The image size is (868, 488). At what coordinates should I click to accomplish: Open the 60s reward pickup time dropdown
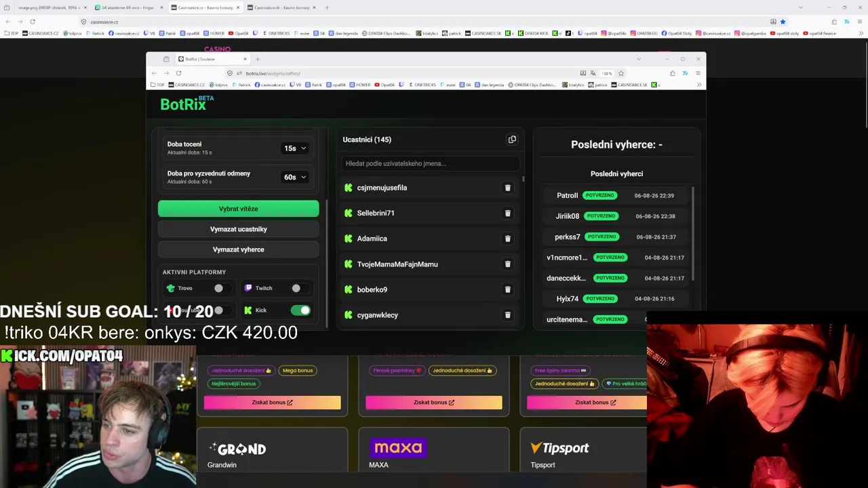(x=295, y=177)
